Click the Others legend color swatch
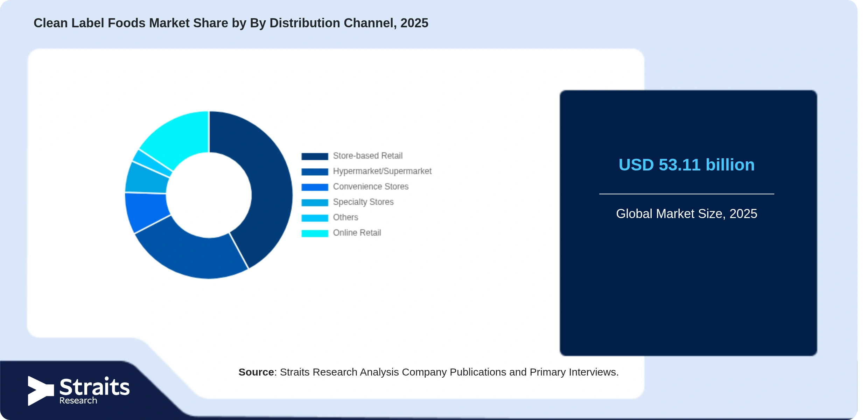 click(x=315, y=218)
